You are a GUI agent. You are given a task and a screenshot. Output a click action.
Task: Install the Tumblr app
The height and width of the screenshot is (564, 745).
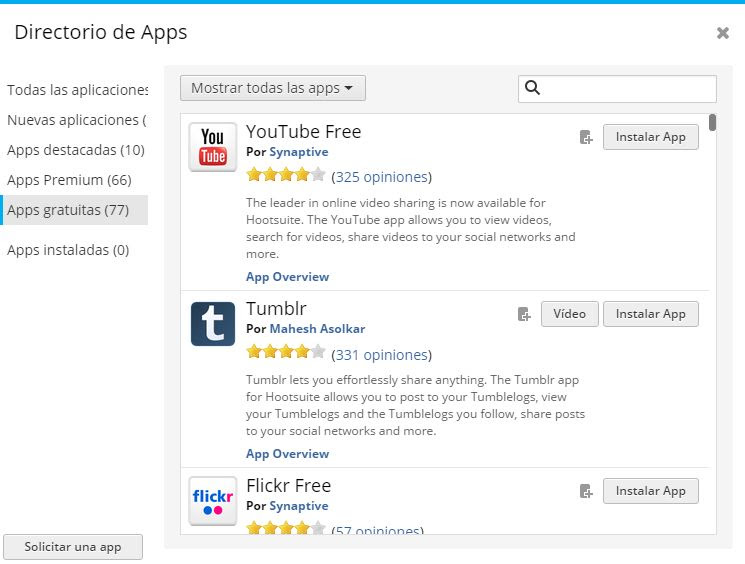(650, 314)
